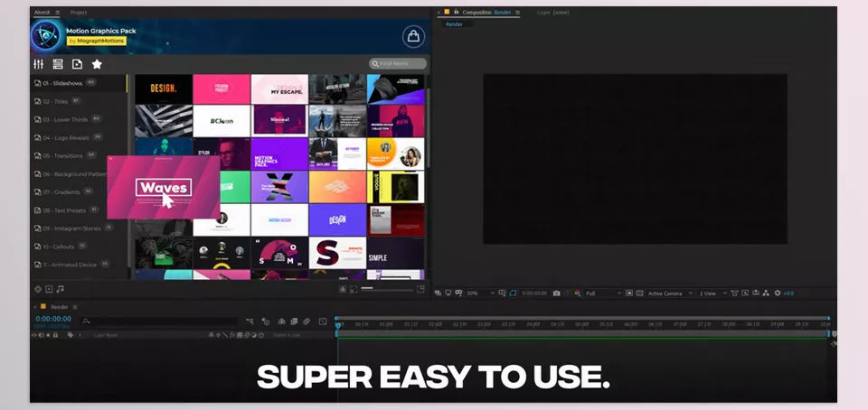868x410 pixels.
Task: Open the Active Camera view dropdown
Action: (668, 294)
